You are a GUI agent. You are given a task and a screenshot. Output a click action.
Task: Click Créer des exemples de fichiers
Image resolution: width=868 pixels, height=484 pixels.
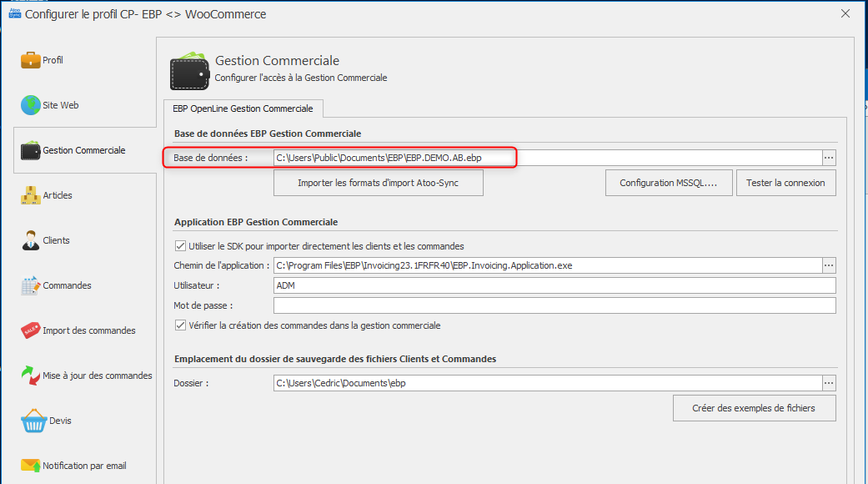(754, 408)
